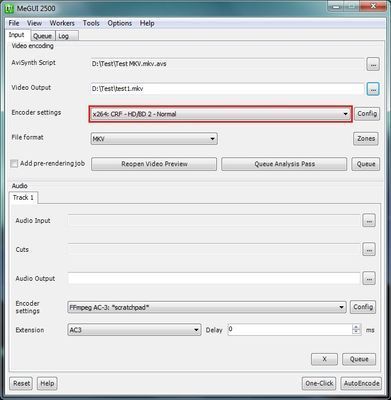Click the Cuts file path field

pyautogui.click(x=214, y=249)
